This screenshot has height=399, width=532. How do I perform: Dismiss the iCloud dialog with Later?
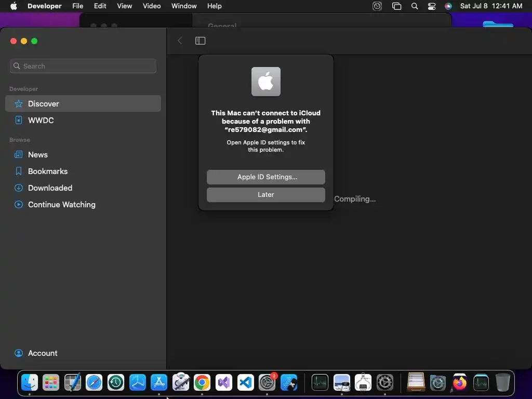tap(265, 195)
